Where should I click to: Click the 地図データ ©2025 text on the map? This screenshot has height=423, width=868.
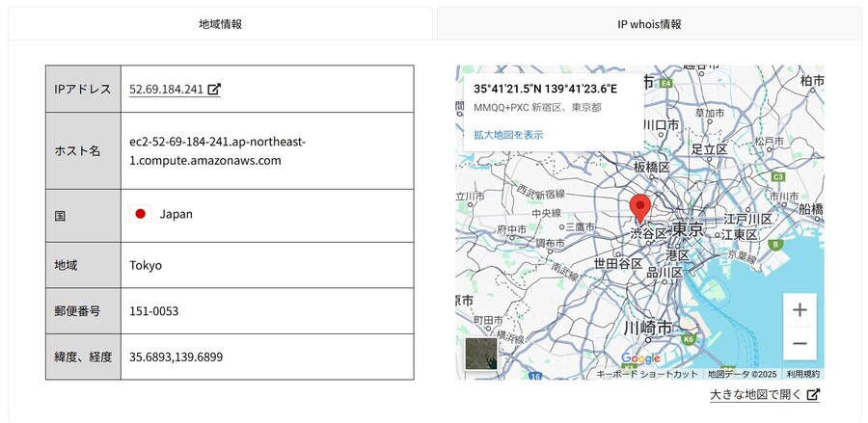[x=743, y=375]
